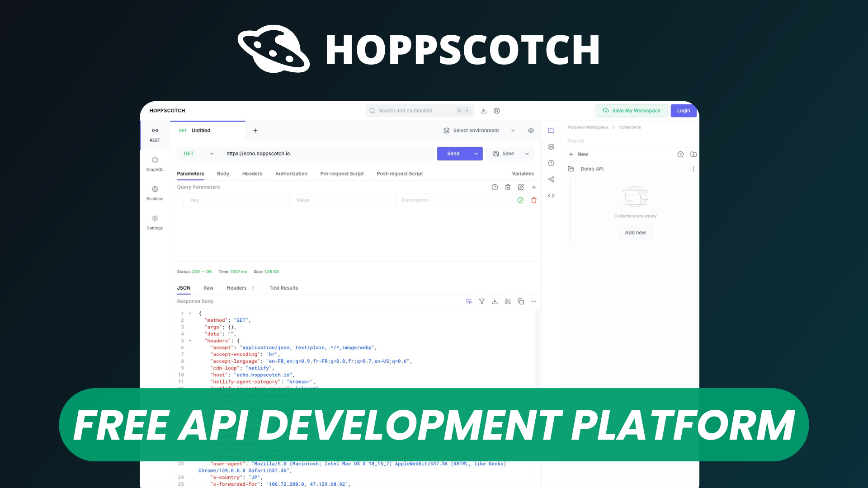868x488 pixels.
Task: Open request History via clock icon
Action: point(551,163)
